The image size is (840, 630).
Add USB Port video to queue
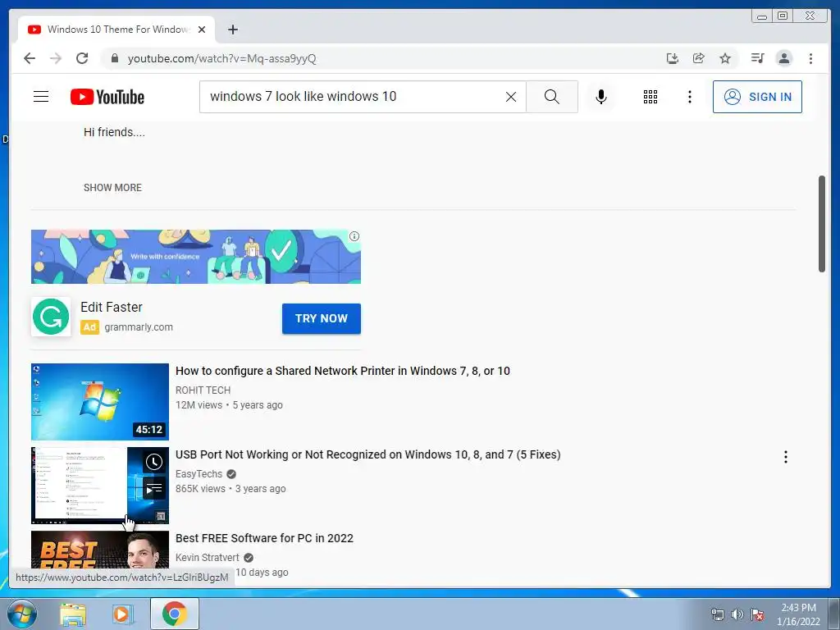pos(153,489)
